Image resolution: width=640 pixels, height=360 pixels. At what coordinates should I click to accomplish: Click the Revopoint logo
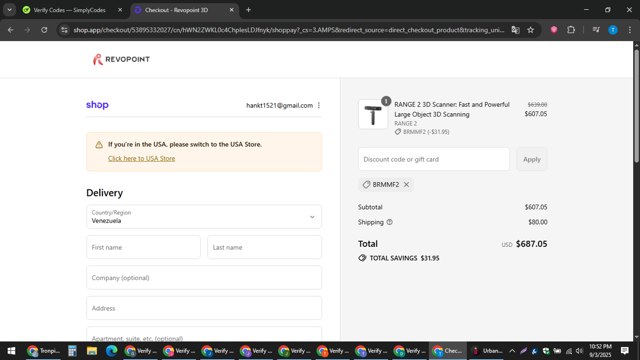[121, 59]
